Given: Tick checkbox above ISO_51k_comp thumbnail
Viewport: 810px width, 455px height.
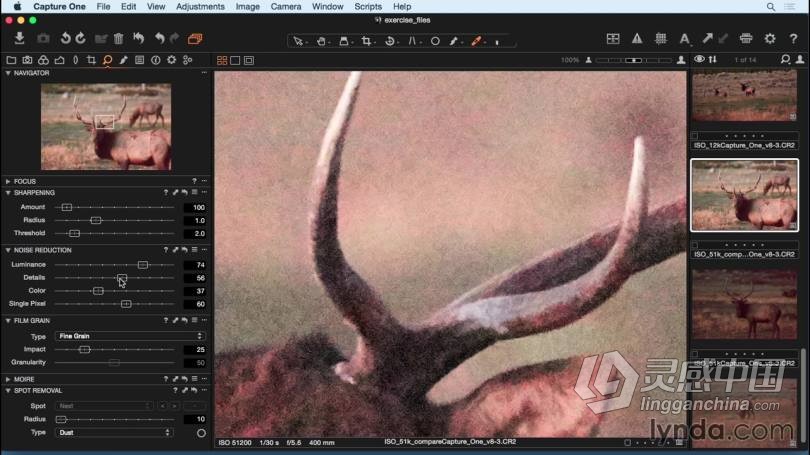Looking at the screenshot, I should tap(695, 245).
